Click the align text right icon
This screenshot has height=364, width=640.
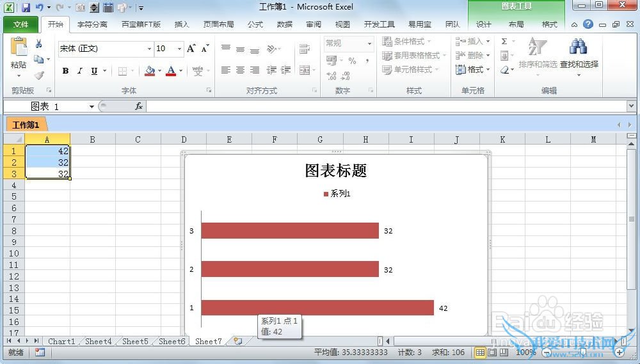pyautogui.click(x=255, y=70)
